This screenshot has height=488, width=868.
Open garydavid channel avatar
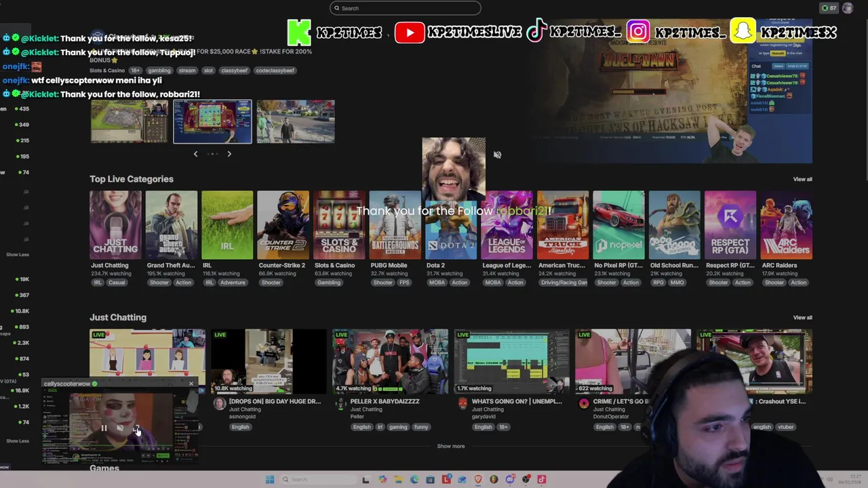tap(462, 404)
